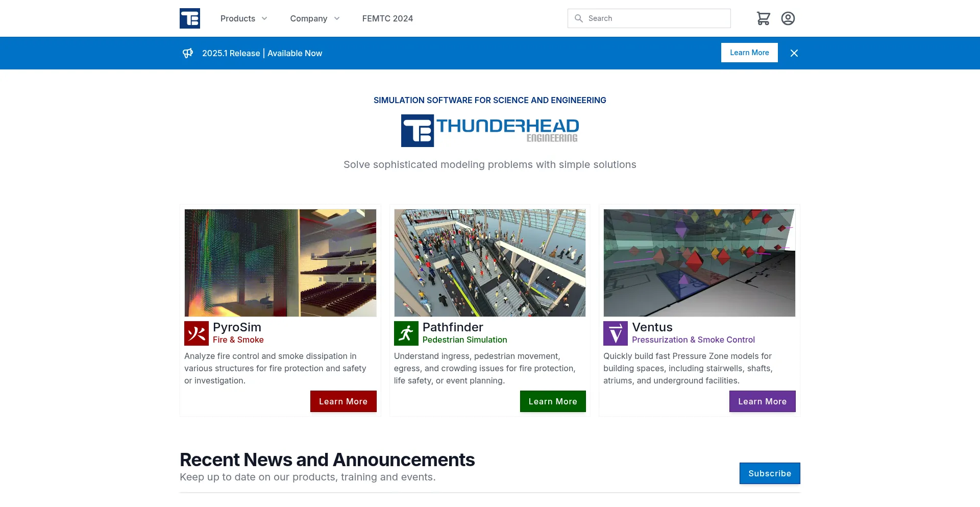Screen dimensions: 980x507
Task: Click the purple Ventus Learn More button
Action: coord(762,401)
